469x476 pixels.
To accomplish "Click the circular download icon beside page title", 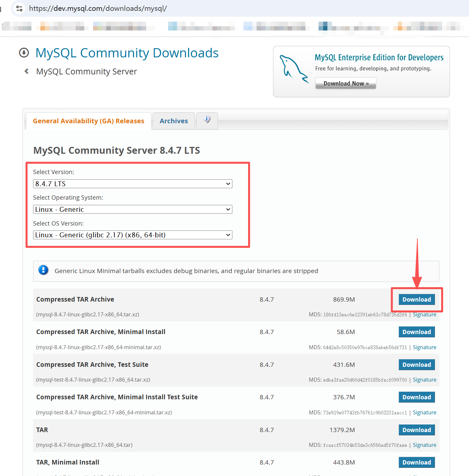I will click(x=24, y=53).
